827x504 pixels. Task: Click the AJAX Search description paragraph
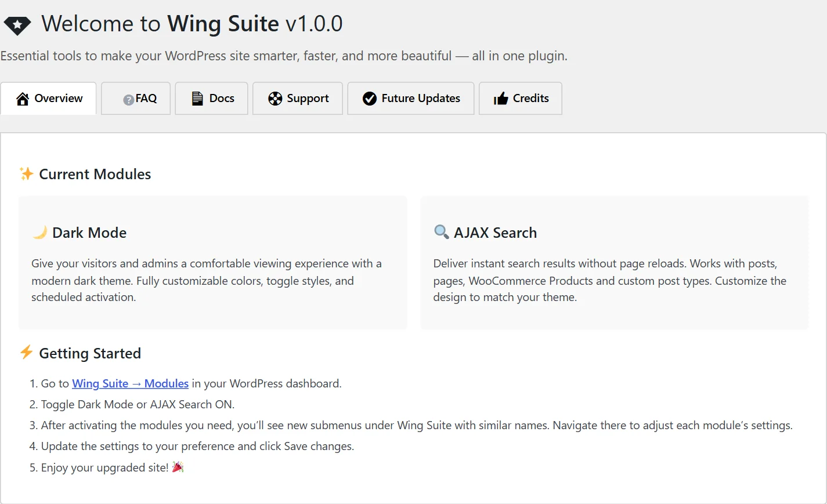(610, 280)
